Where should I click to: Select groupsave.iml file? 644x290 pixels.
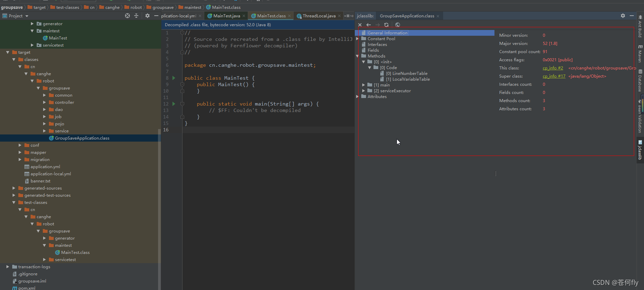pyautogui.click(x=32, y=281)
